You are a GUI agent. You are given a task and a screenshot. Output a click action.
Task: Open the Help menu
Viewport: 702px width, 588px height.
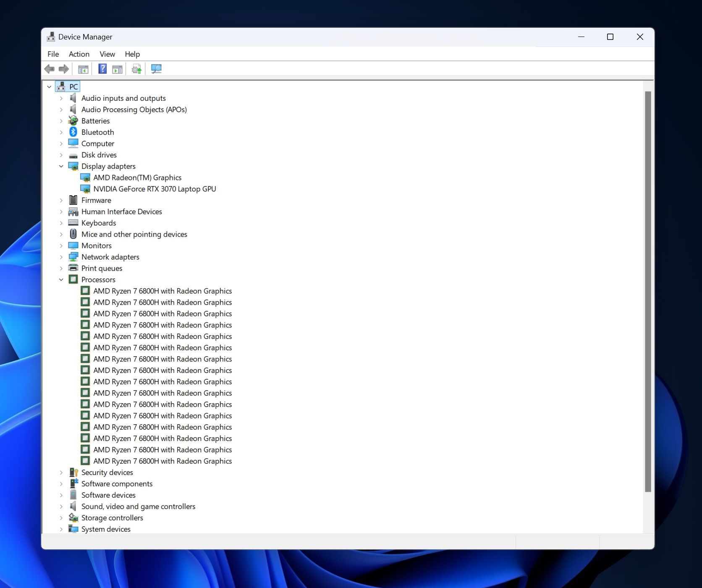pyautogui.click(x=132, y=54)
